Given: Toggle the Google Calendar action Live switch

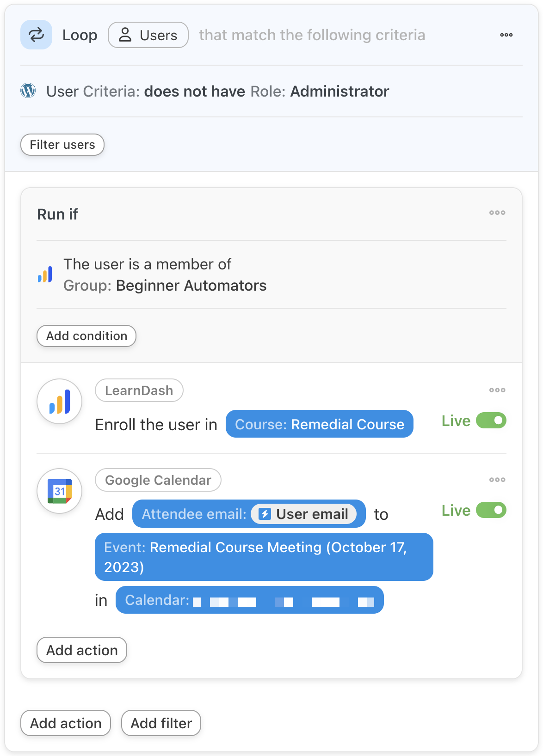Looking at the screenshot, I should click(491, 510).
